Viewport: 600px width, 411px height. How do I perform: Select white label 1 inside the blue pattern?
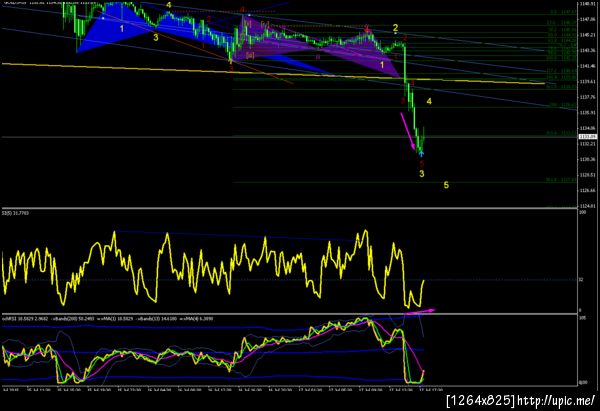[x=122, y=29]
